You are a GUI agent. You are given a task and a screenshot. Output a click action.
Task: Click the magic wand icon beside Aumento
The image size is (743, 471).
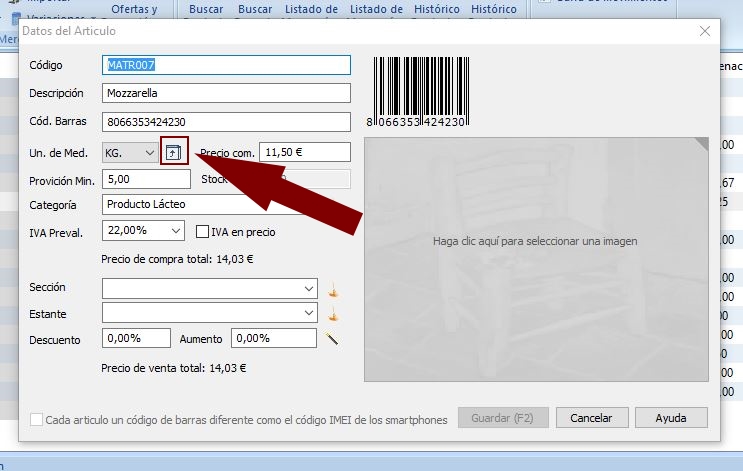[x=332, y=338]
